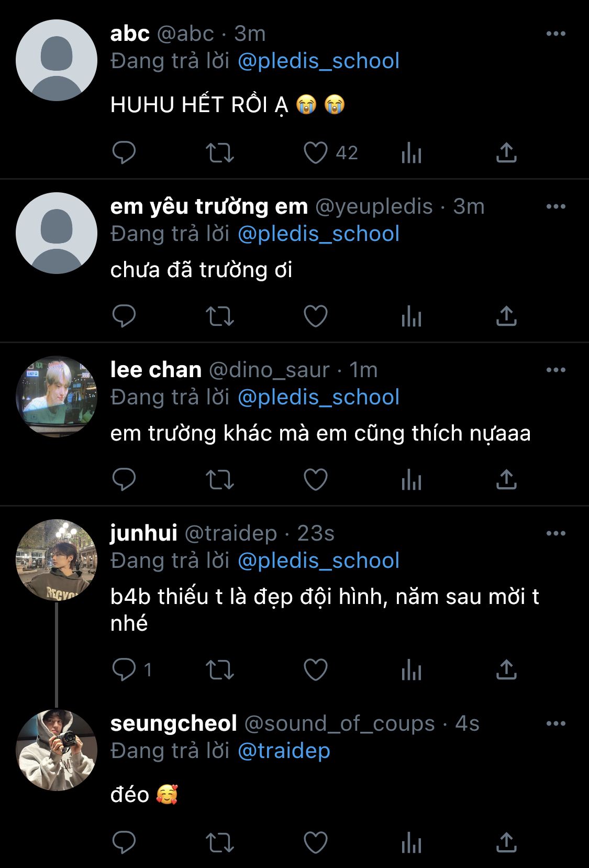The image size is (589, 868).
Task: Like the 'chưa đã trường ơi' tweet
Action: pyautogui.click(x=316, y=316)
